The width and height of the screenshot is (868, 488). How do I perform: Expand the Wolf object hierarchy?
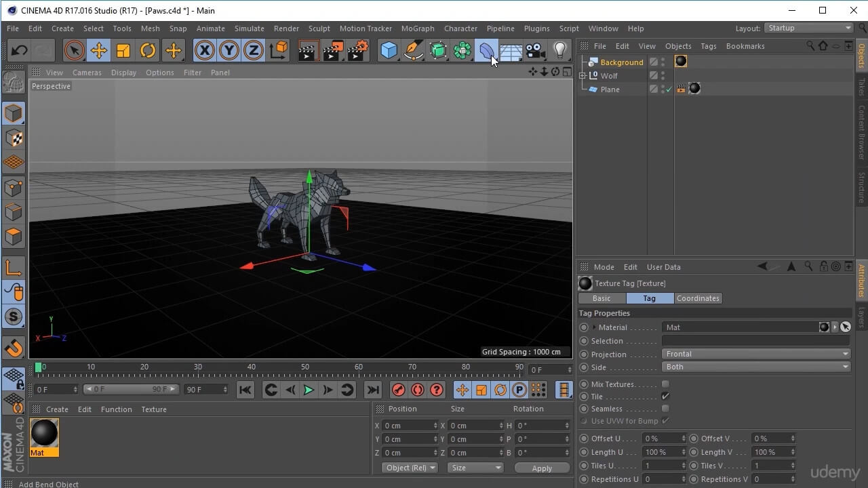pos(582,76)
